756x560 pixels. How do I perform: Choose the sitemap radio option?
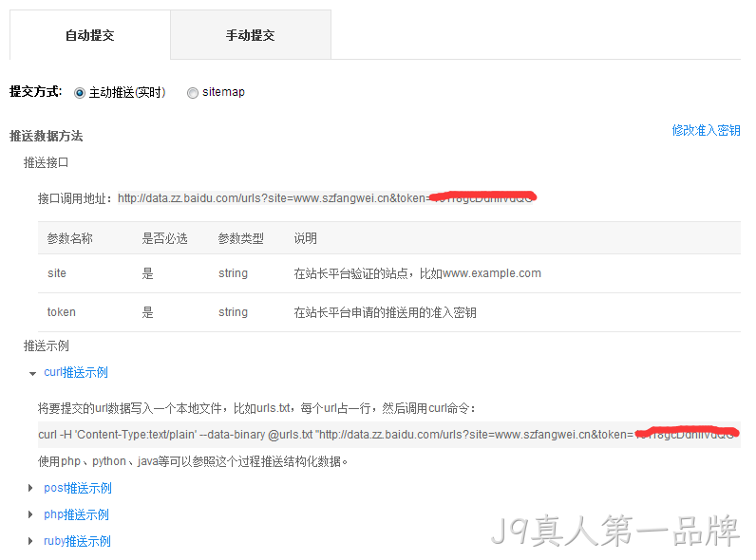(193, 92)
